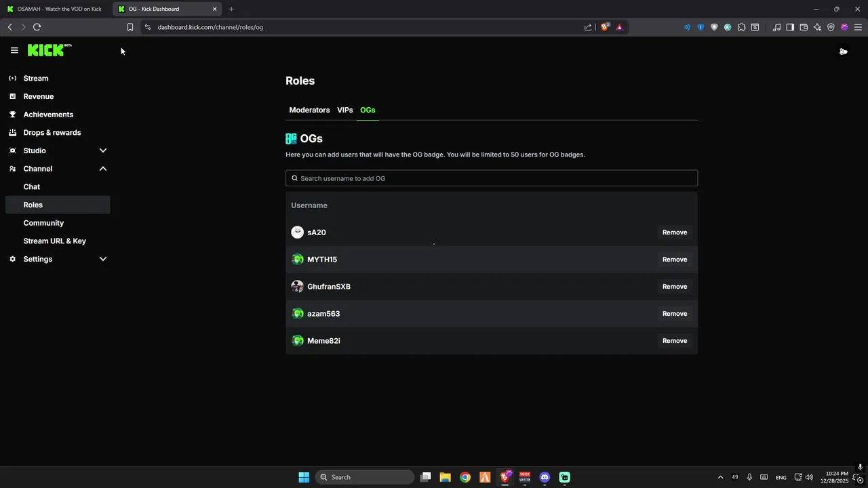Open File Explorer from taskbar
Viewport: 868px width, 488px height.
coord(445,477)
